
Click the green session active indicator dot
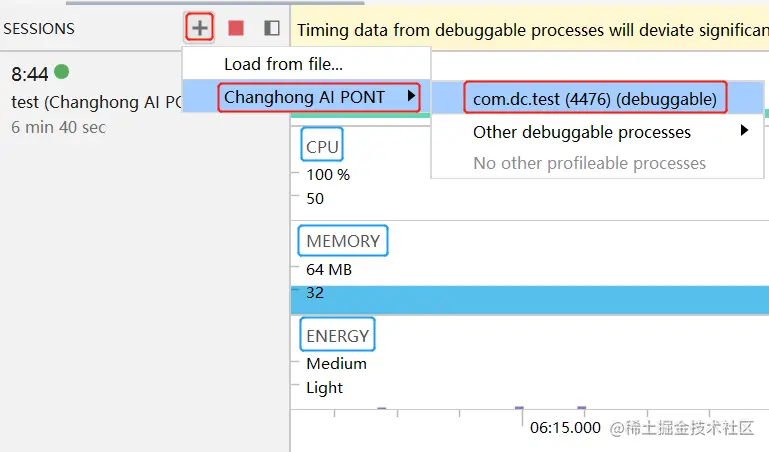click(x=61, y=72)
